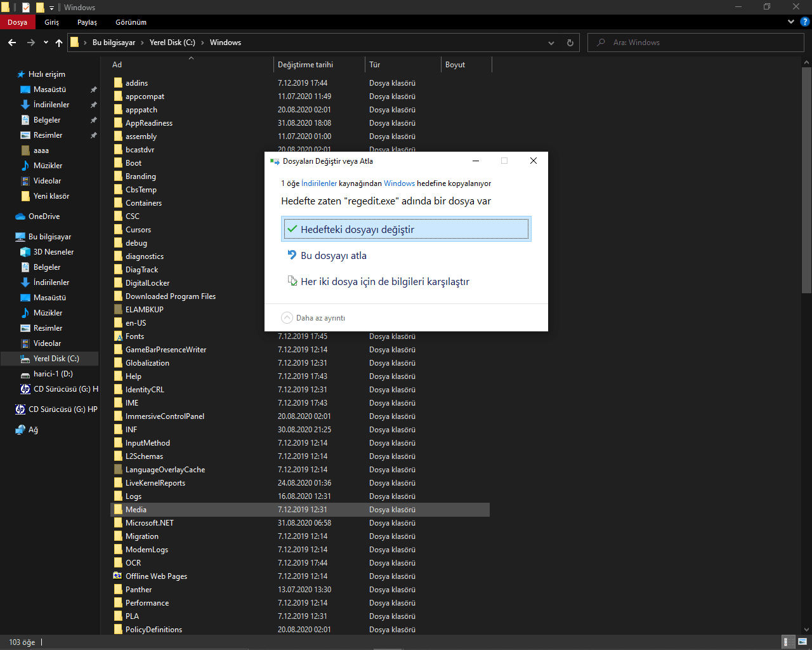Expand the address bar history dropdown
Screen dimensions: 812x650
point(551,43)
